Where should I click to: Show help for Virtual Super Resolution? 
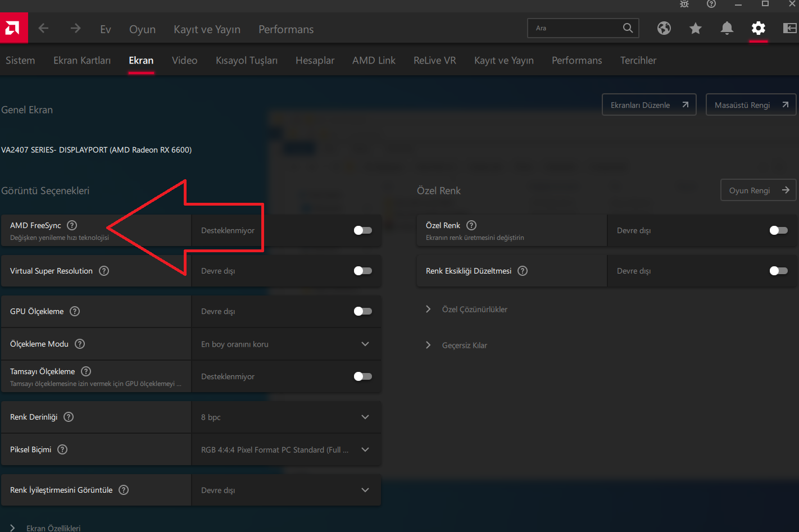(x=104, y=271)
